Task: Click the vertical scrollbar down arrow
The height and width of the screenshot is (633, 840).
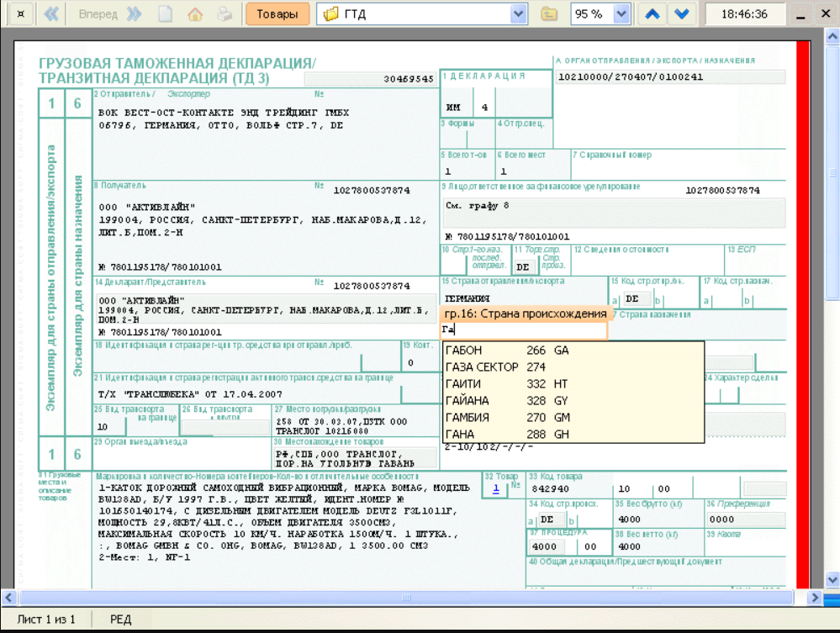Action: [832, 579]
